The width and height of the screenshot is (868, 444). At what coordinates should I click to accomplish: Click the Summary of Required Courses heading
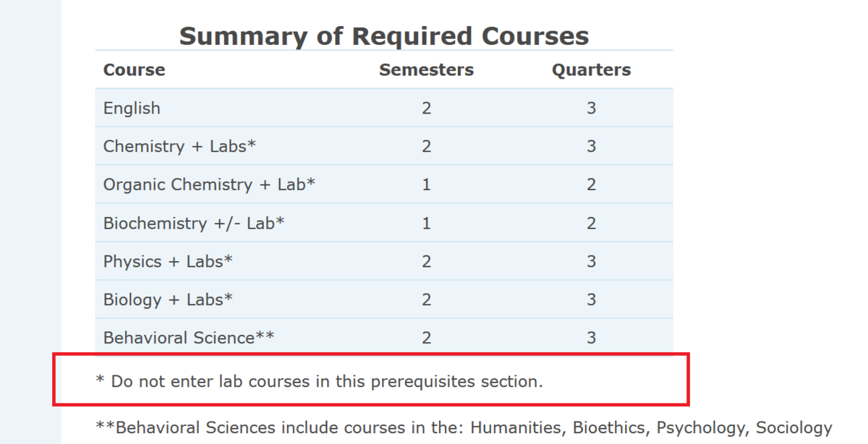pos(383,35)
